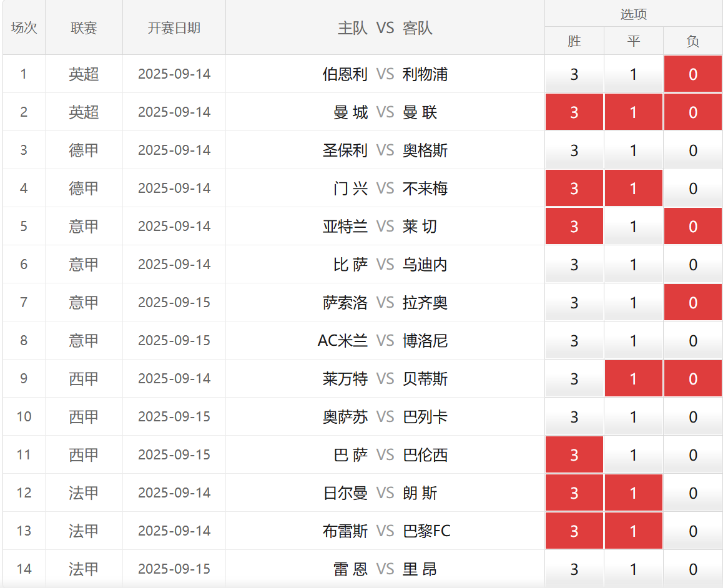
Task: Click match text 伯恩利 VS 利物浦
Action: click(x=385, y=74)
